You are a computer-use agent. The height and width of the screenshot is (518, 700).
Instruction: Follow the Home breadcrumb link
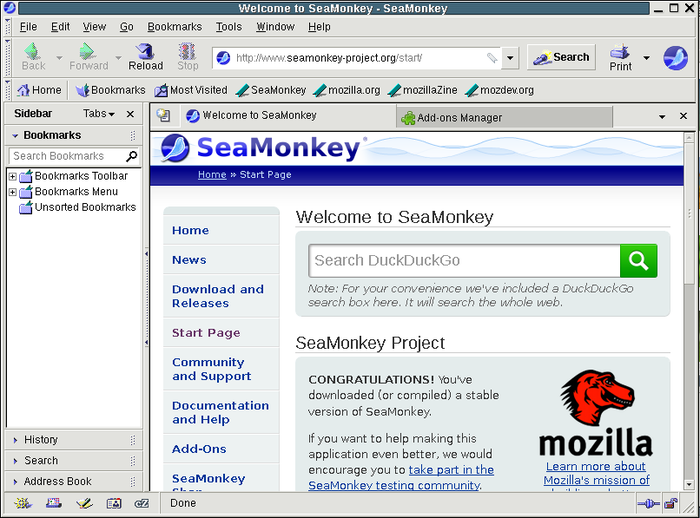pos(212,175)
